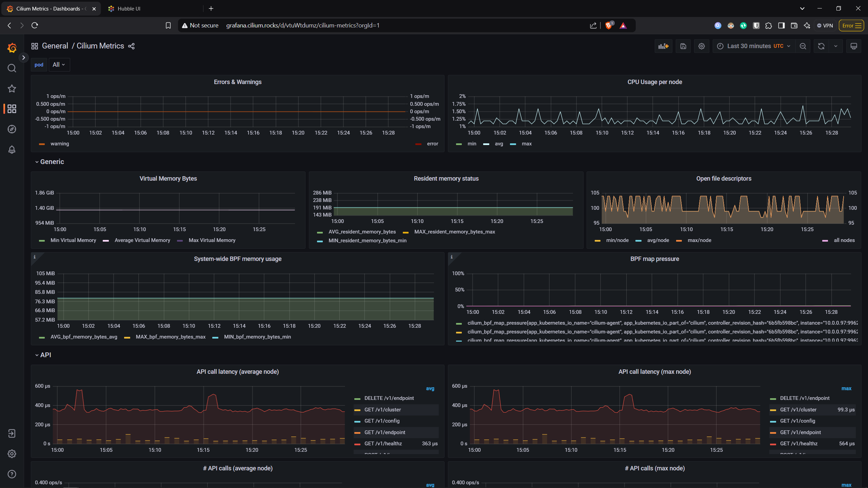Open Alerting bell icon in sidebar
The image size is (868, 488).
tap(12, 149)
